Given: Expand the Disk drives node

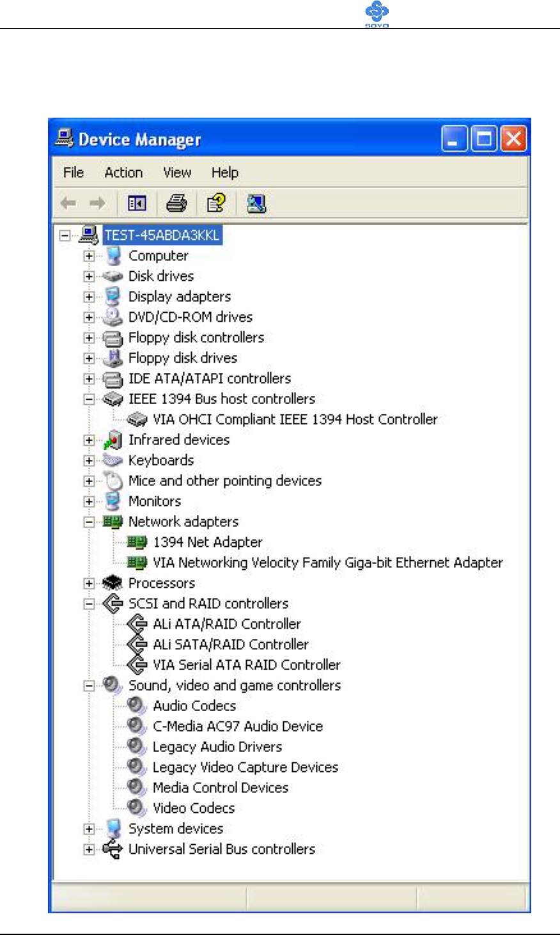Looking at the screenshot, I should (x=89, y=276).
